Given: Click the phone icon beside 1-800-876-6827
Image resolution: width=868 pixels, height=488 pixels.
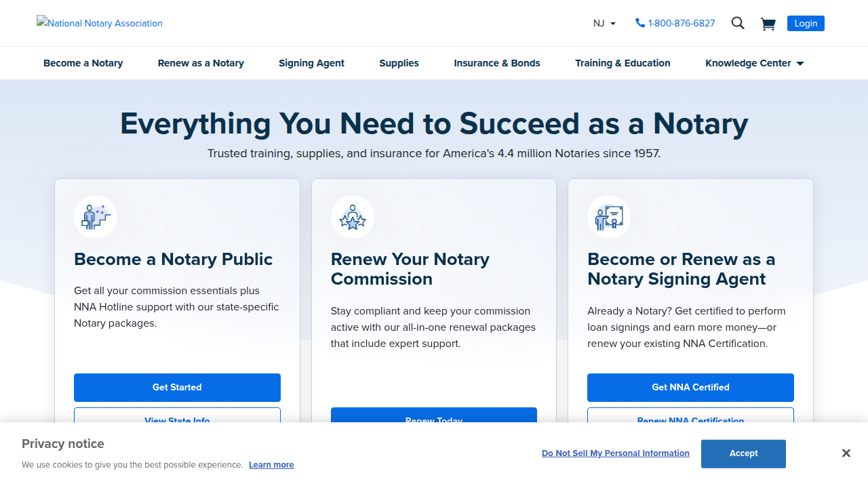Looking at the screenshot, I should click(x=640, y=23).
